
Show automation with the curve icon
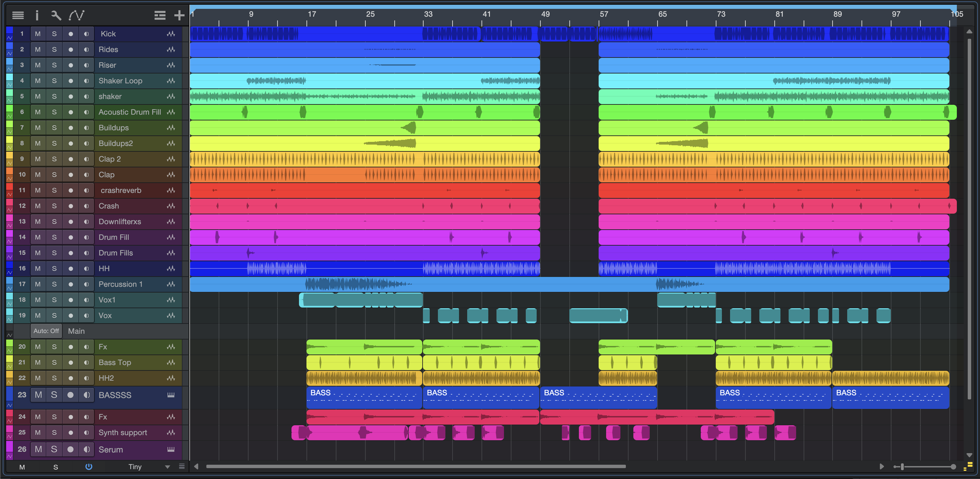click(x=77, y=15)
